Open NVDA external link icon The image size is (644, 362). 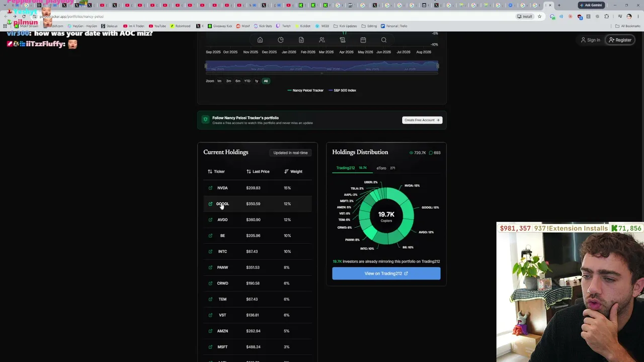210,188
